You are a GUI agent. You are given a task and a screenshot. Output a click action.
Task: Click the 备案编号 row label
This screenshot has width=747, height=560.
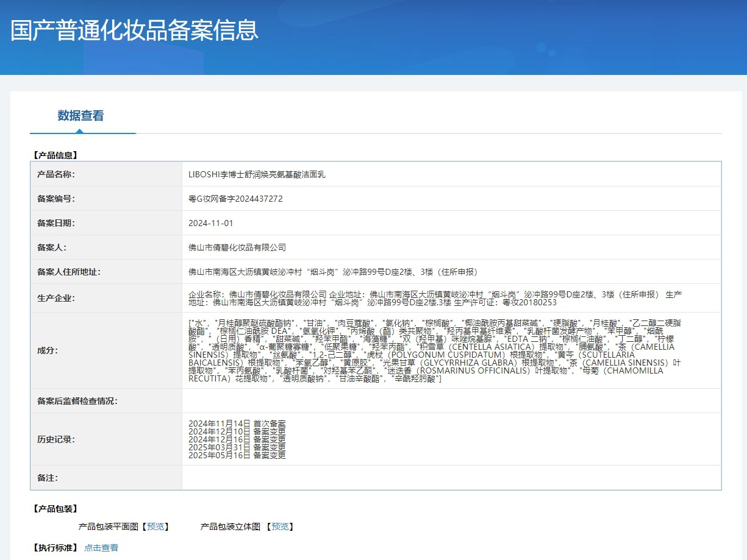[x=55, y=199]
